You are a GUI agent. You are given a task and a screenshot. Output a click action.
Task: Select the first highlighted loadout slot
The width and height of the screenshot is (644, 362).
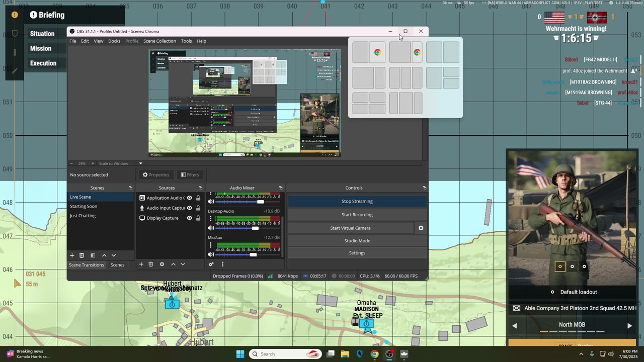[x=559, y=266]
